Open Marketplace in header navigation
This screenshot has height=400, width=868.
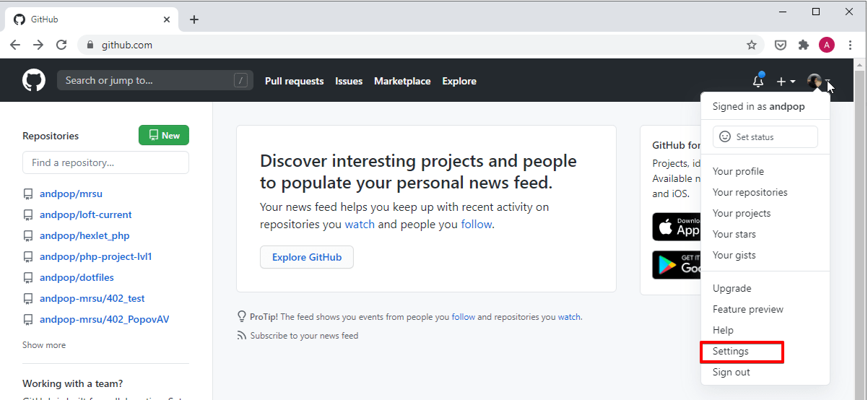[x=402, y=81]
